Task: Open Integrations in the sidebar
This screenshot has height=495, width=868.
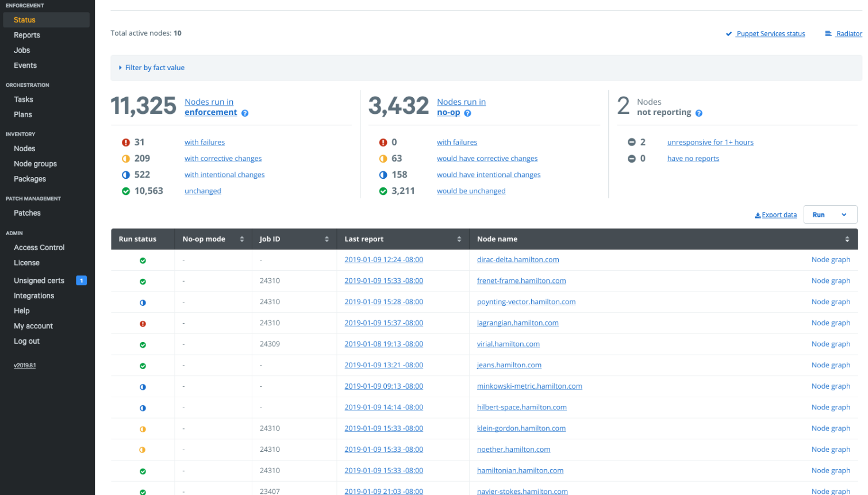Action: pos(34,296)
